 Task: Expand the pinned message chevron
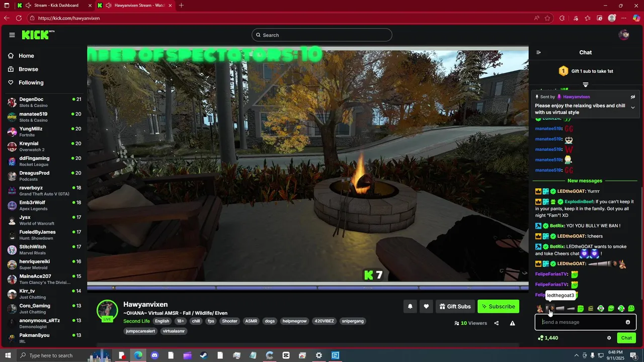click(x=633, y=108)
